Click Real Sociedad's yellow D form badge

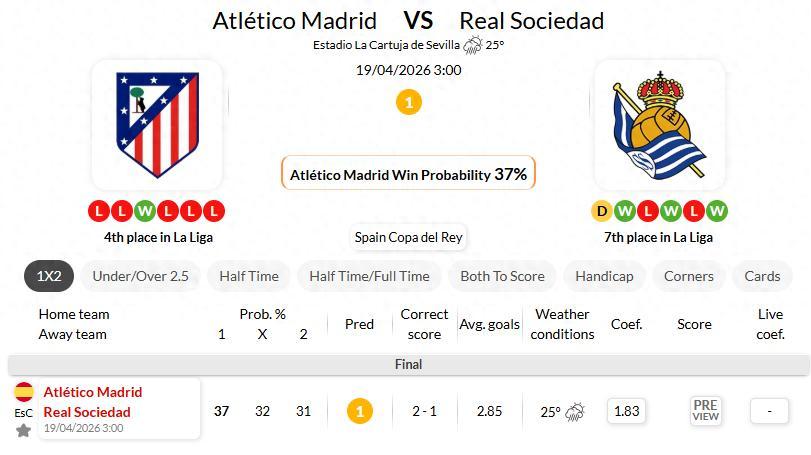pyautogui.click(x=601, y=211)
